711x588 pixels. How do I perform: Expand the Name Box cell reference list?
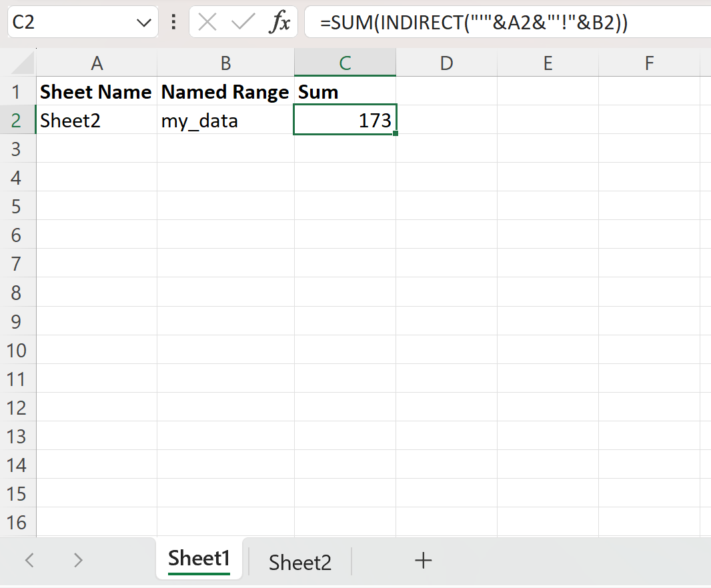pyautogui.click(x=143, y=22)
